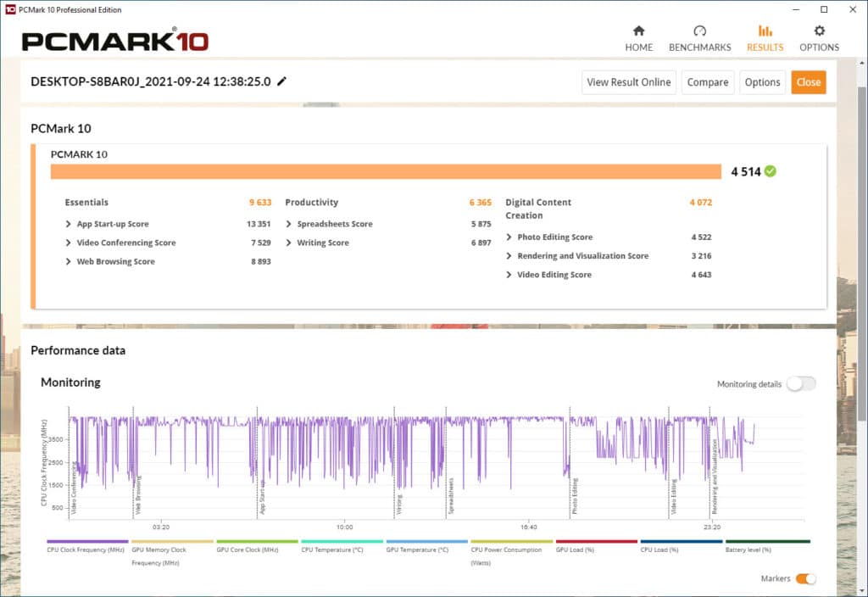Click the Photo Editing chart marker
The image size is (868, 597).
coord(575,495)
